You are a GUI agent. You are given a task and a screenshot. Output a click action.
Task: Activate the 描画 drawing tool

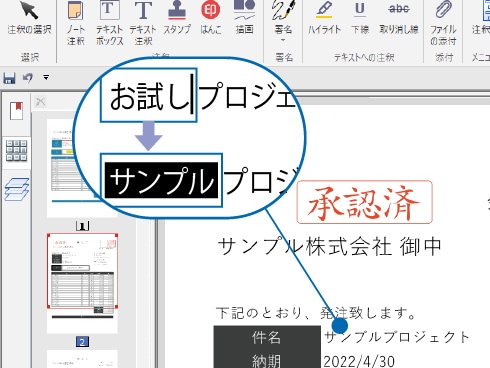(244, 18)
